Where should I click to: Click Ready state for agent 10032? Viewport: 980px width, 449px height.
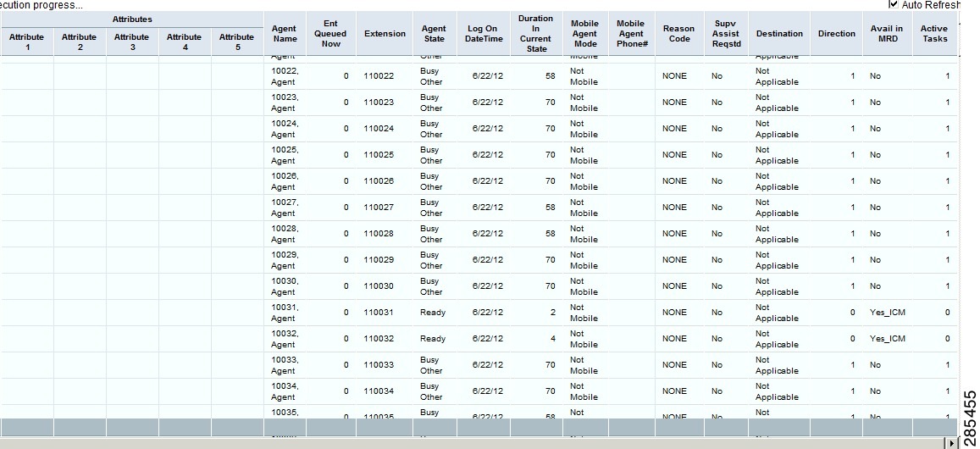coord(433,339)
